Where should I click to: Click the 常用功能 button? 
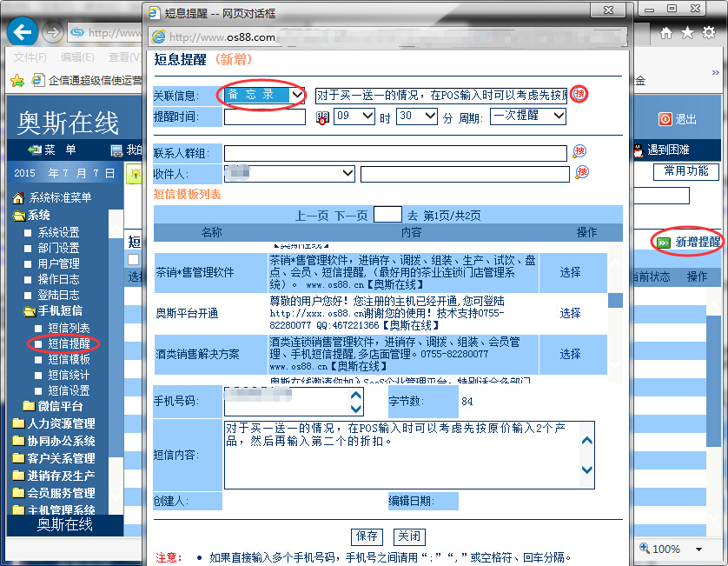686,171
